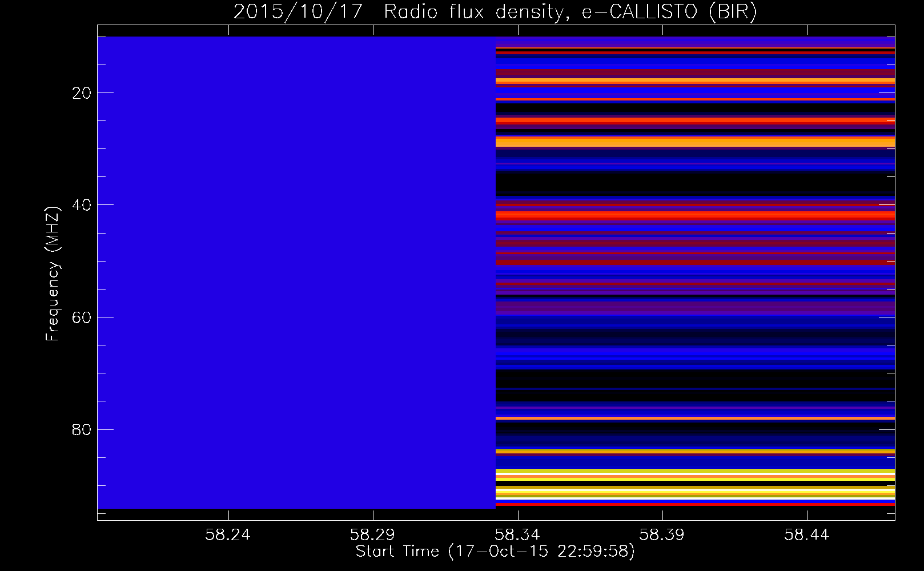924x571 pixels.
Task: Click the plot title "Radio flux density, e-CALLISTO (BIR)"
Action: (570, 11)
